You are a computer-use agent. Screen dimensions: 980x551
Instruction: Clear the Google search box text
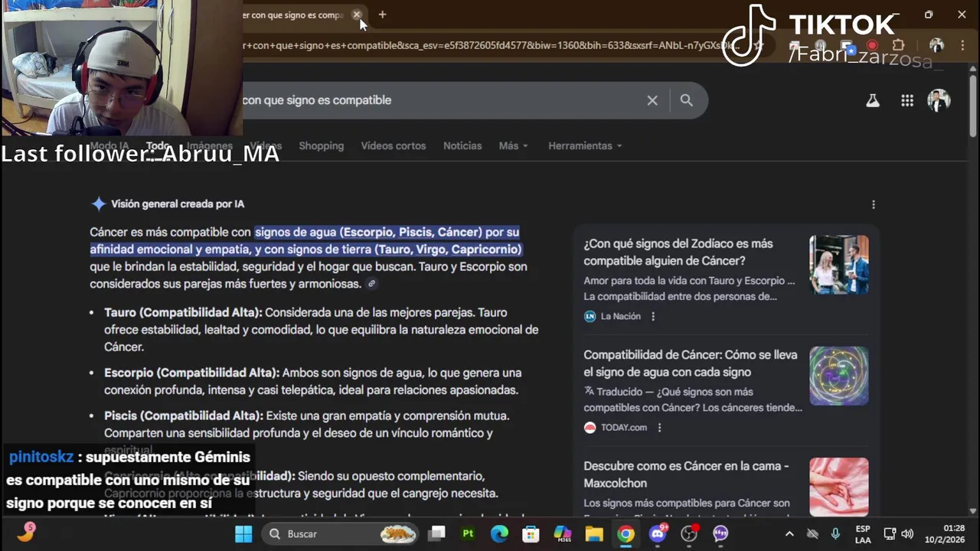(652, 100)
